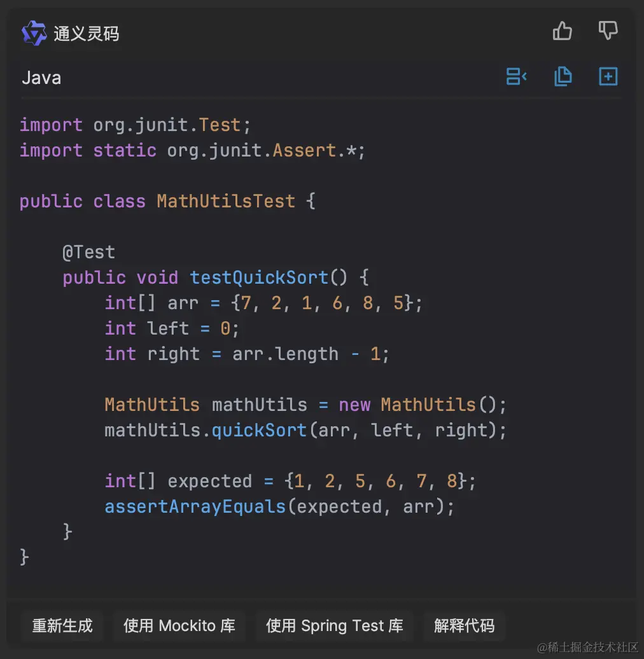Click the line import org.junit.Test
Viewport: 644px width, 659px height.
[x=136, y=125]
